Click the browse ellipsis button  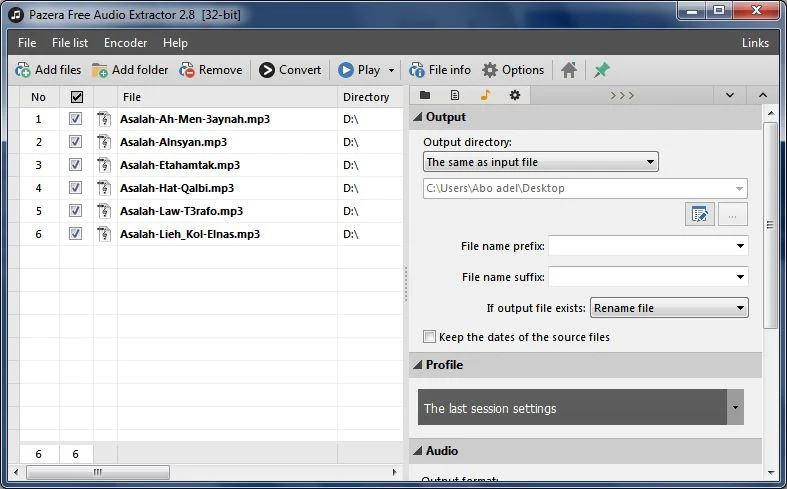pyautogui.click(x=733, y=215)
